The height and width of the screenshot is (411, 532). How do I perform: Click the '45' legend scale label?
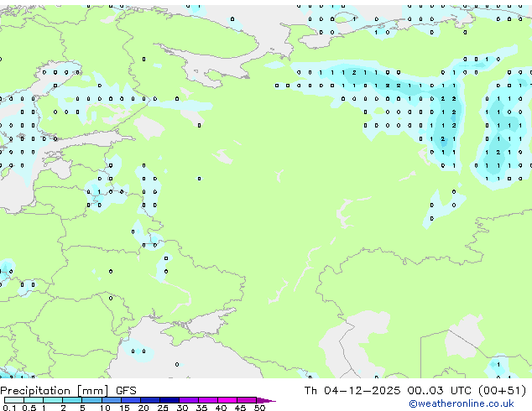pos(240,408)
